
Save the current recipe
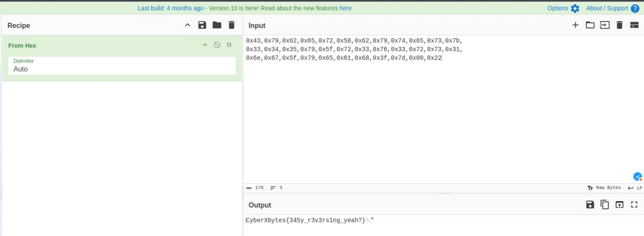pos(202,25)
